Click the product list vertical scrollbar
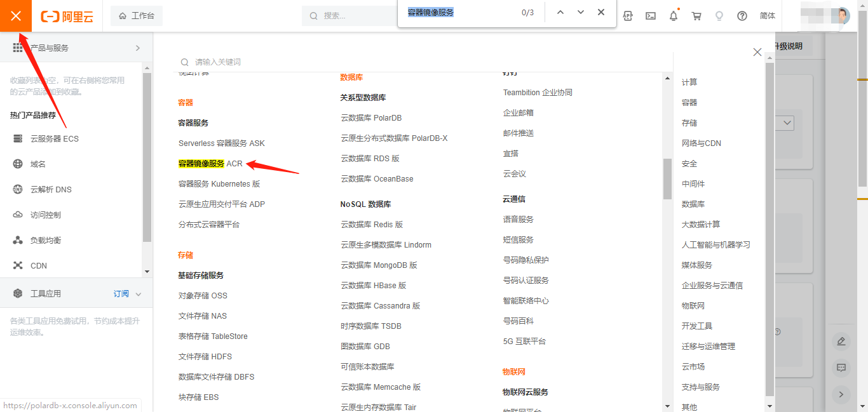The height and width of the screenshot is (412, 868). click(667, 178)
